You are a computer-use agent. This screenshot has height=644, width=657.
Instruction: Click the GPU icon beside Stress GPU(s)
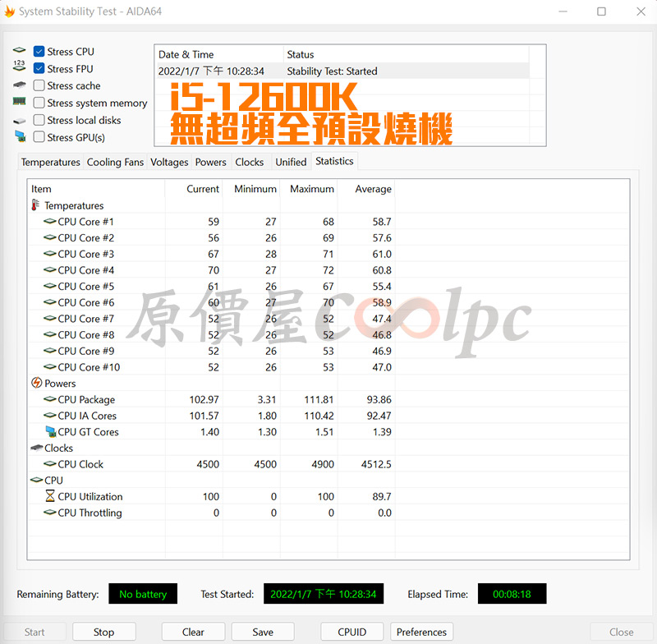point(19,137)
